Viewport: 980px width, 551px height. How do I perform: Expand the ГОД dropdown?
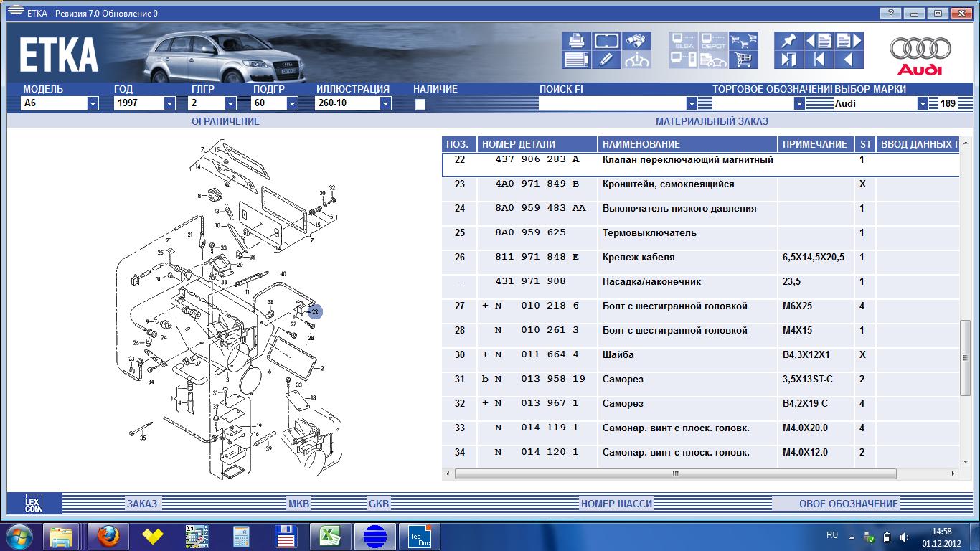pos(169,103)
